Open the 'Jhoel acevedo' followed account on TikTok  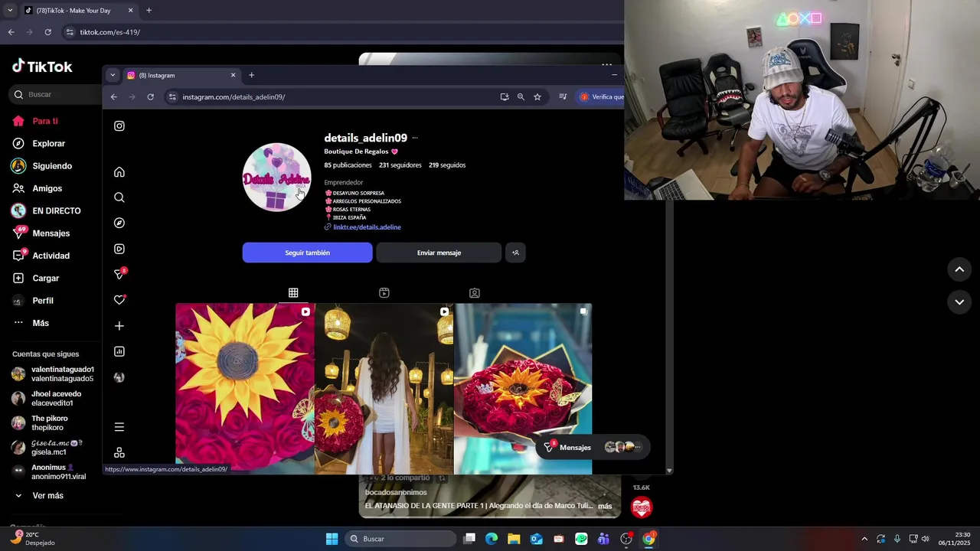point(47,399)
